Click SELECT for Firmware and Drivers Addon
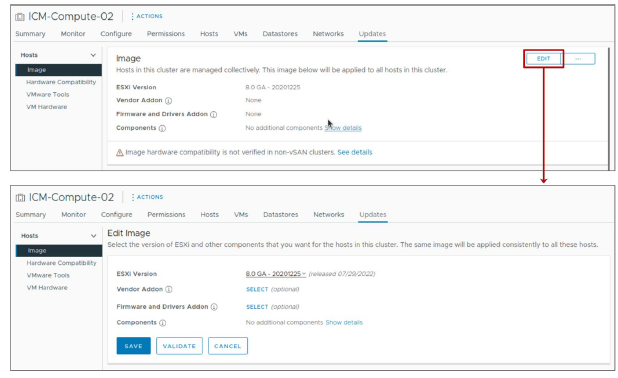 257,307
